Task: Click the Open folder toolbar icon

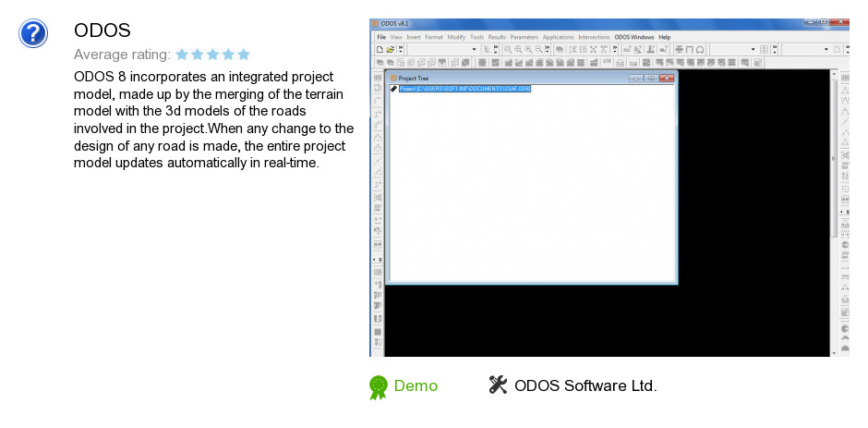Action: click(391, 49)
